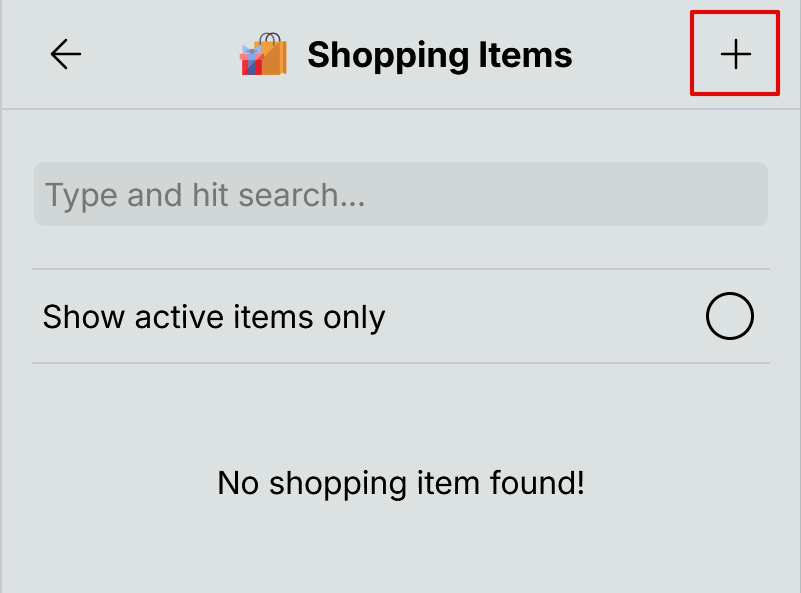Focus the 'Type and hit search...' field
This screenshot has width=801, height=593.
pos(400,194)
